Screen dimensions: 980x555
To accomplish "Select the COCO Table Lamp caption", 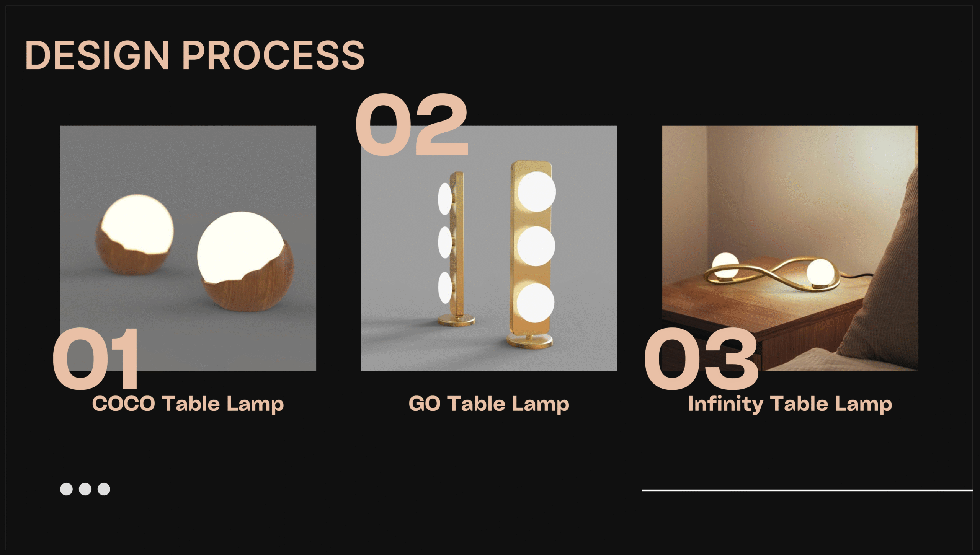I will pos(188,404).
